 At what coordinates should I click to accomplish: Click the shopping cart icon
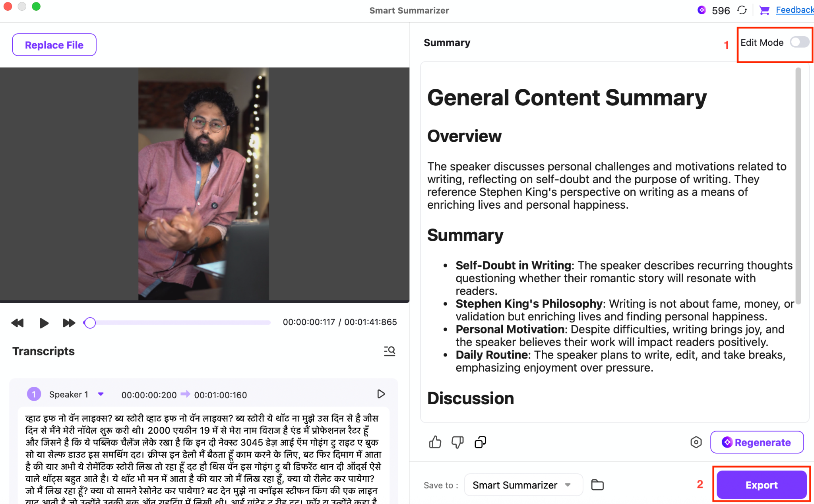[x=764, y=10]
